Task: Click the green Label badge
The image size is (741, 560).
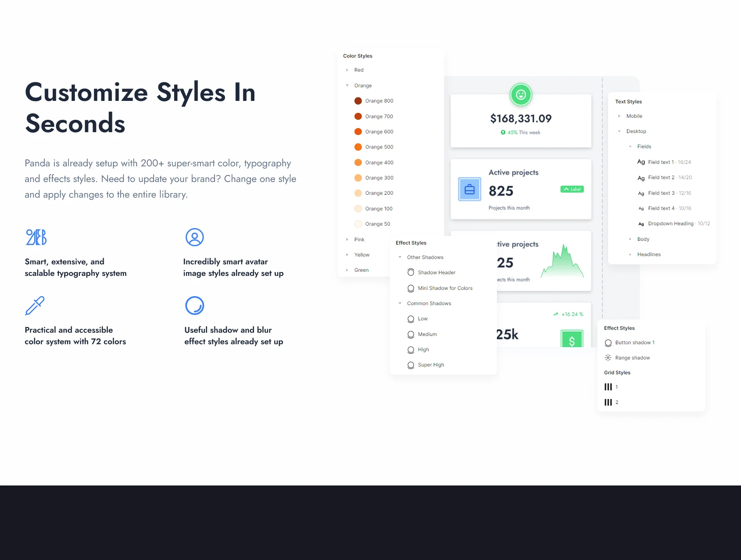Action: coord(572,189)
